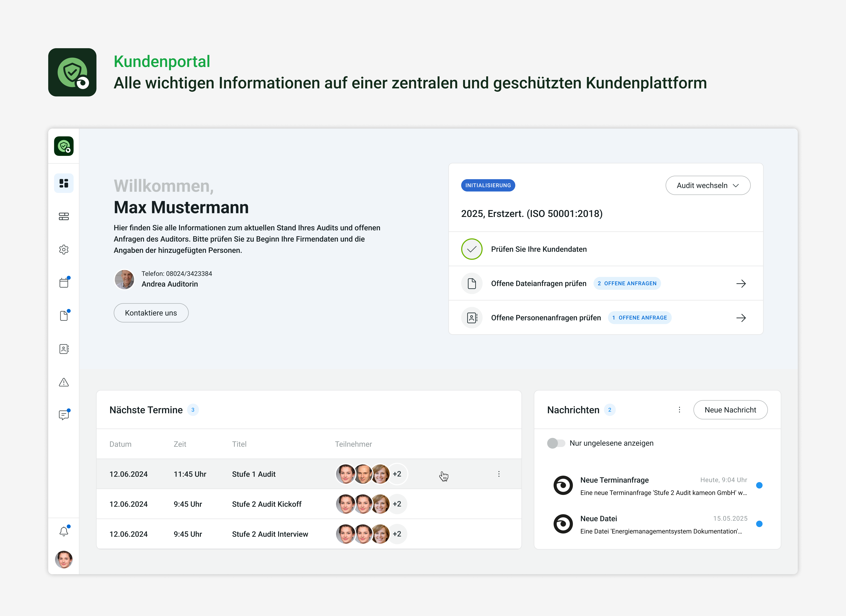This screenshot has width=846, height=616.
Task: Open the messages chat sidebar icon
Action: tap(64, 415)
